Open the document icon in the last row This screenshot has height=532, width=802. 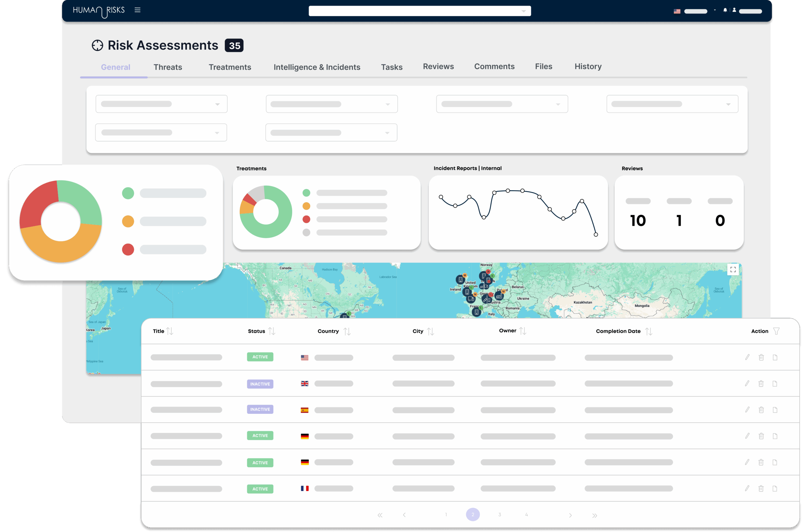point(775,488)
